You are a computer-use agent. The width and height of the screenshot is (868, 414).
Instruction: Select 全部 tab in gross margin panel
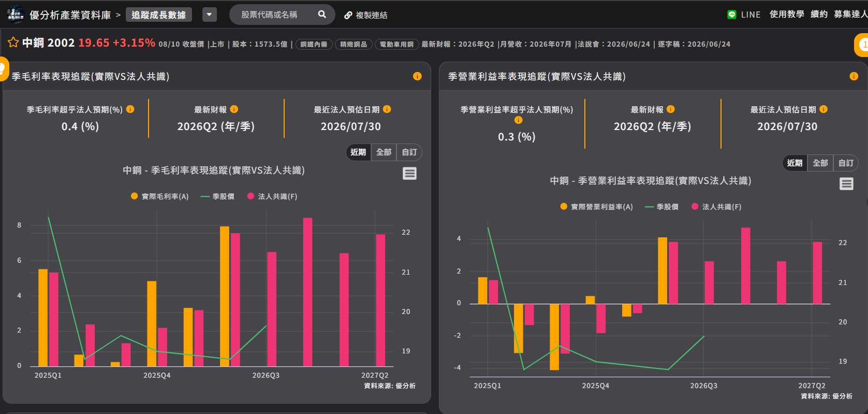pyautogui.click(x=384, y=152)
